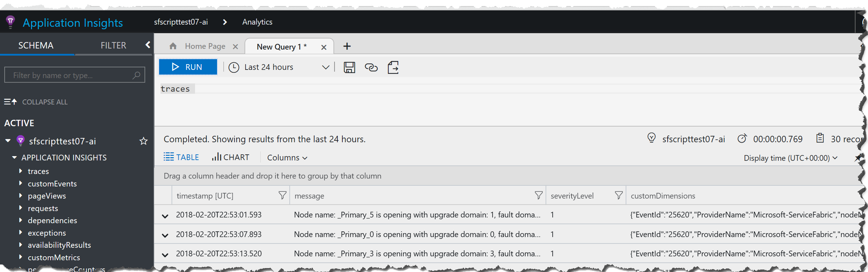Filter the message column with the funnel icon
The image size is (868, 272).
(x=538, y=195)
